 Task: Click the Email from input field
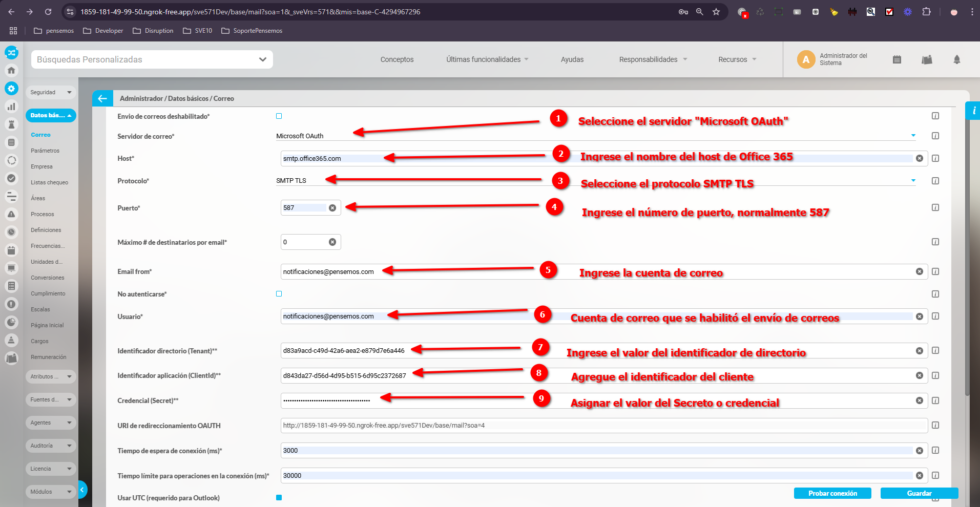click(x=594, y=272)
